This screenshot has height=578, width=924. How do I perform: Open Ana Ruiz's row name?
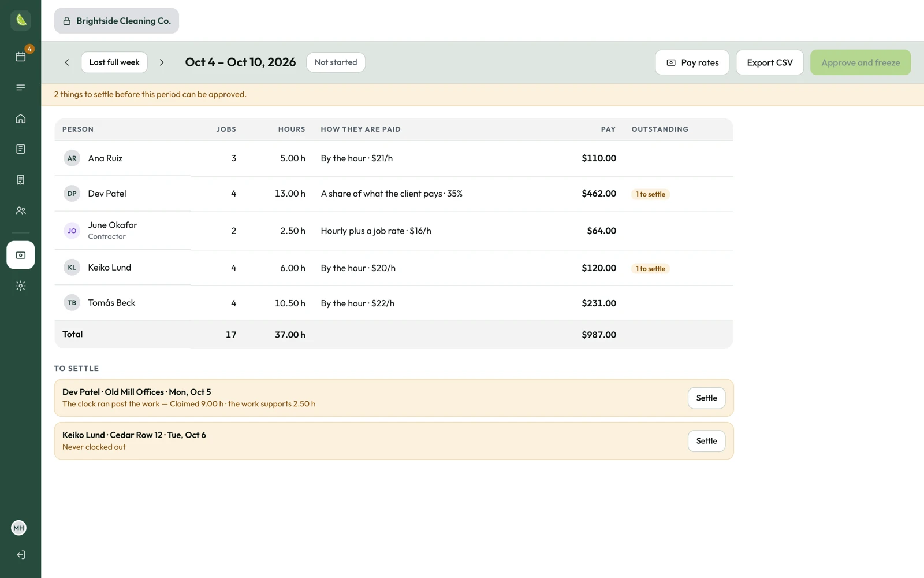click(105, 158)
